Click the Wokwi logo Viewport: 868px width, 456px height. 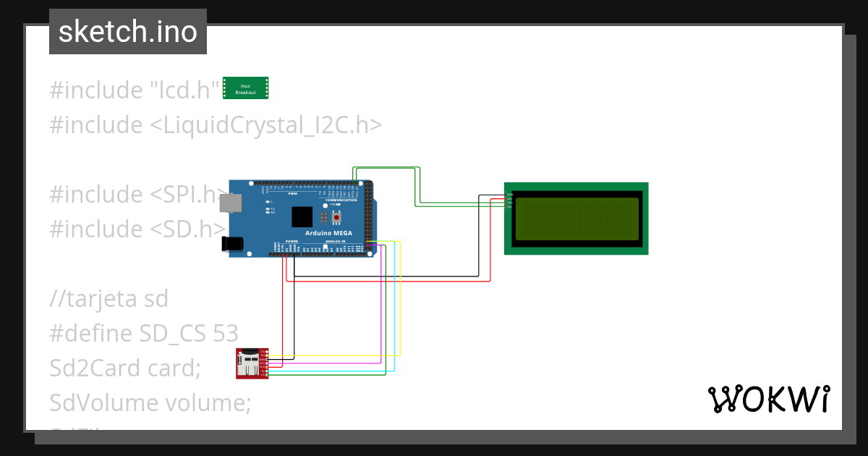point(770,399)
